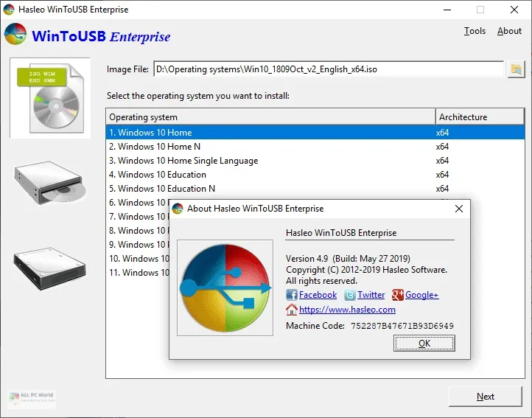Minimize the WinToUSB main window
This screenshot has width=532, height=418.
click(447, 10)
